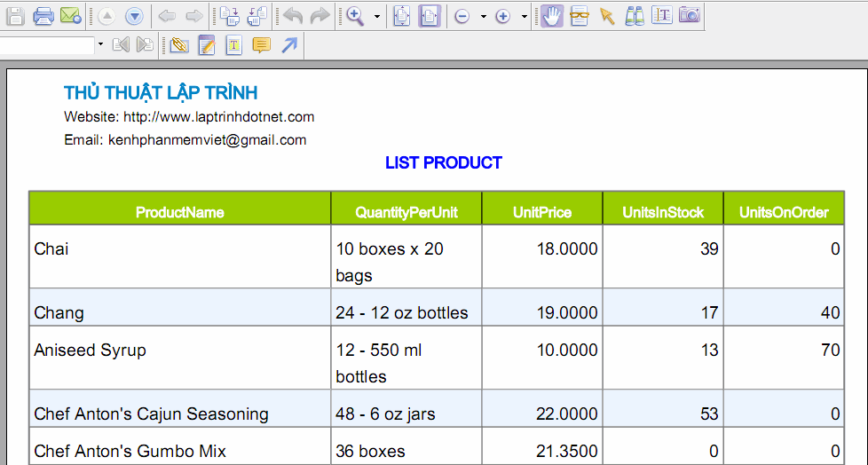Image resolution: width=868 pixels, height=465 pixels.
Task: Open the zoom tool dropdown arrow
Action: [377, 17]
